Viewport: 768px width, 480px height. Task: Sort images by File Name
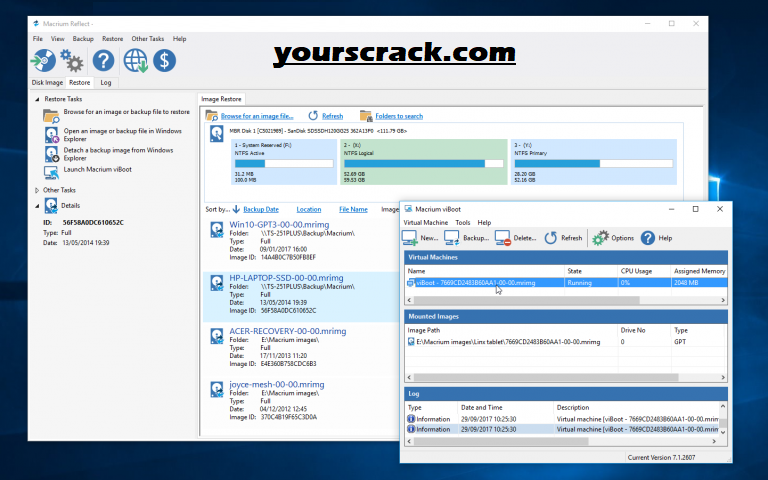353,209
